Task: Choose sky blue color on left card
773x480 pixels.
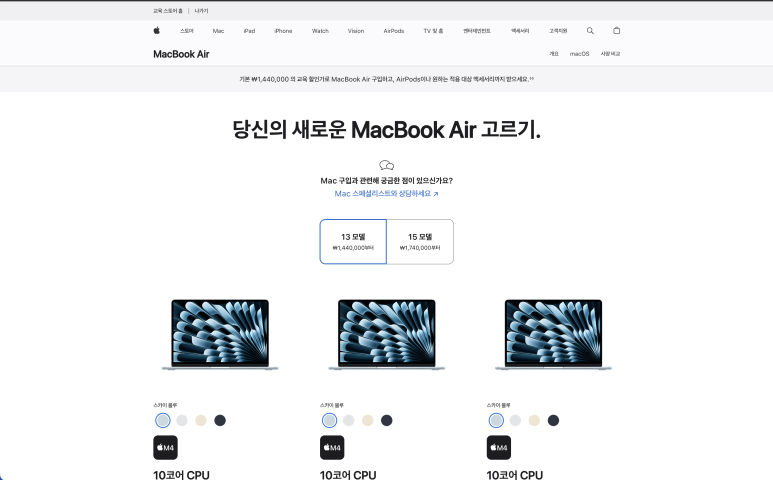Action: coord(163,420)
